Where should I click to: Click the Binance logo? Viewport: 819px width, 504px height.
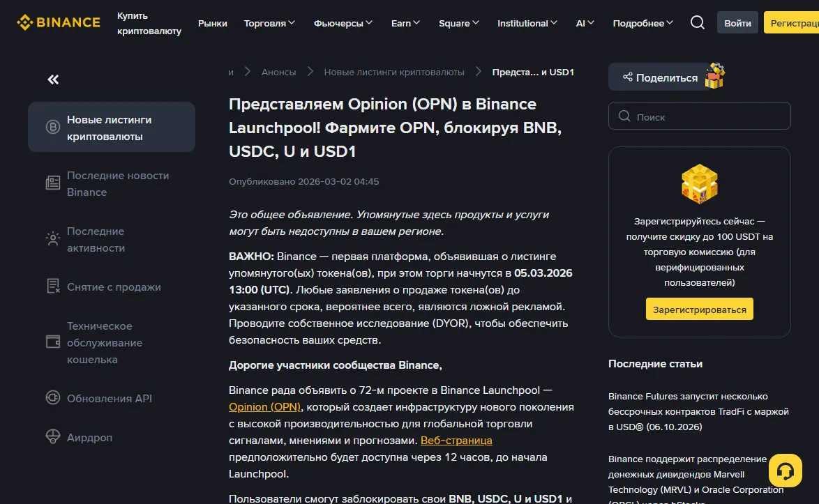[x=59, y=22]
